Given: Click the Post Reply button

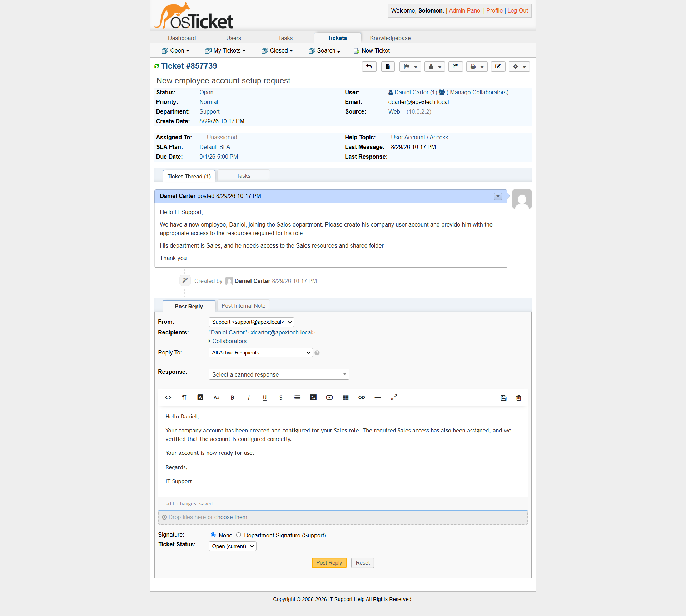Looking at the screenshot, I should (329, 563).
